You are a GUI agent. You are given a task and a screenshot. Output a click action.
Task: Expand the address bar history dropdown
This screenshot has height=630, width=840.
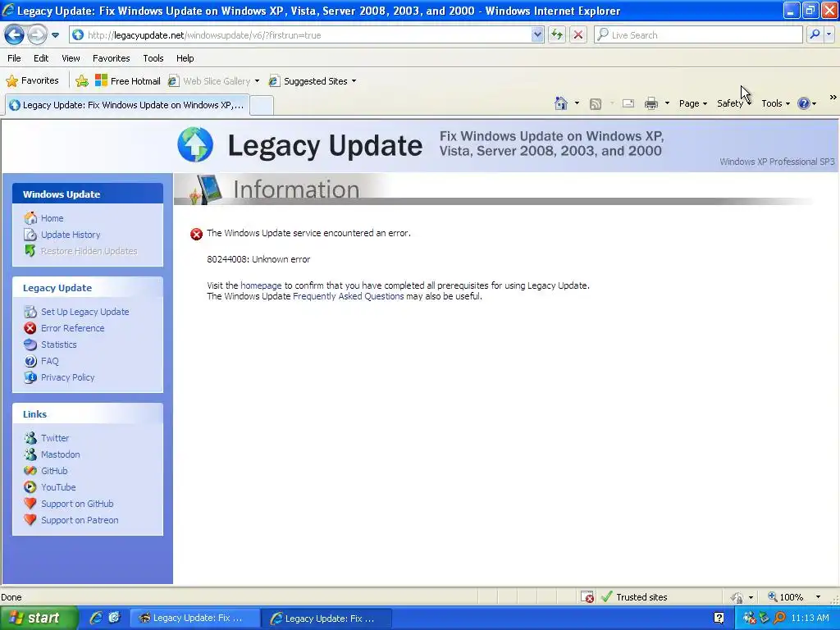pyautogui.click(x=537, y=34)
